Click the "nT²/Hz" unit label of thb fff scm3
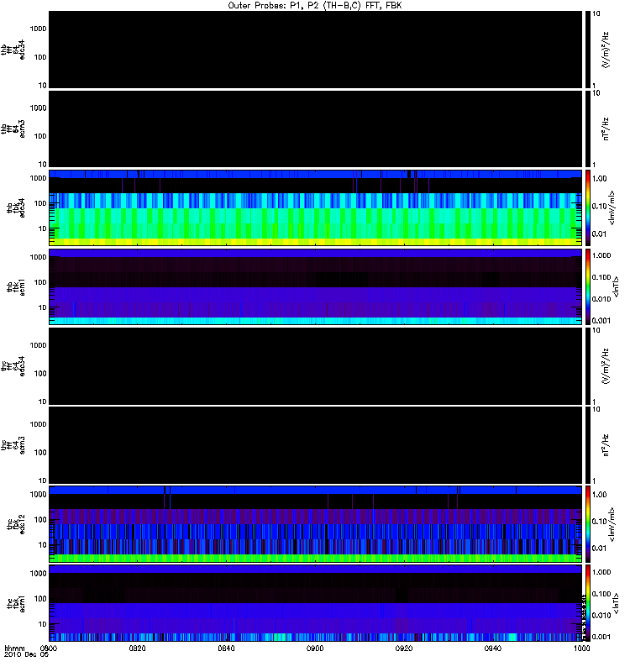This screenshot has width=630, height=672. pos(606,129)
